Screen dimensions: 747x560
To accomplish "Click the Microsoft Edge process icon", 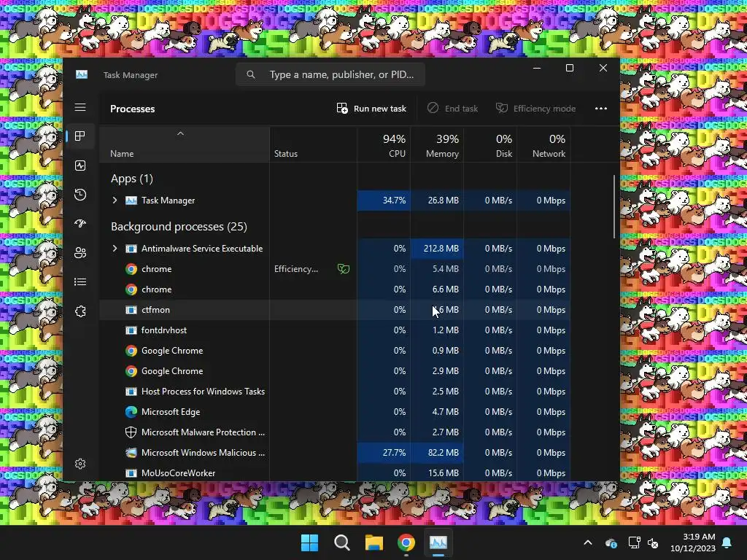I will [131, 412].
